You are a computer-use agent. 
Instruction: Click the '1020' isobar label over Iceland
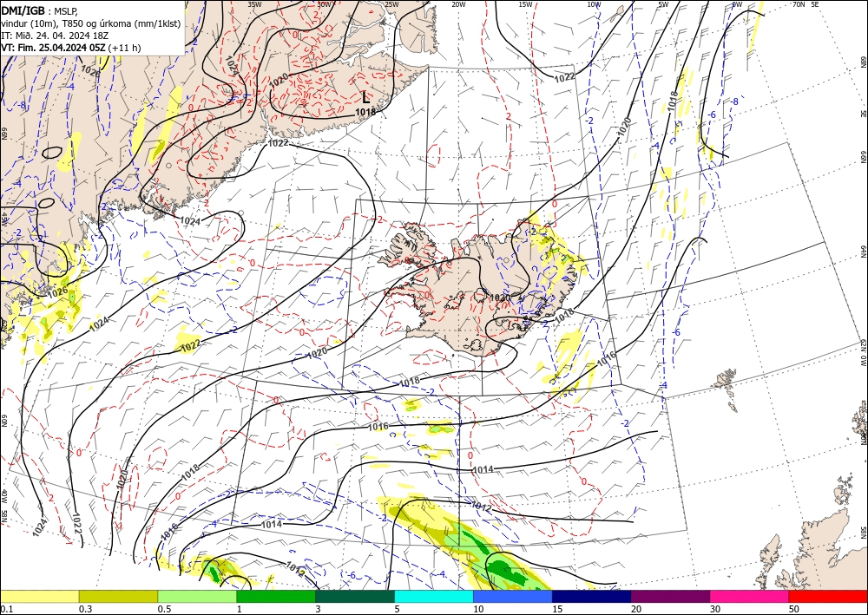click(x=500, y=298)
